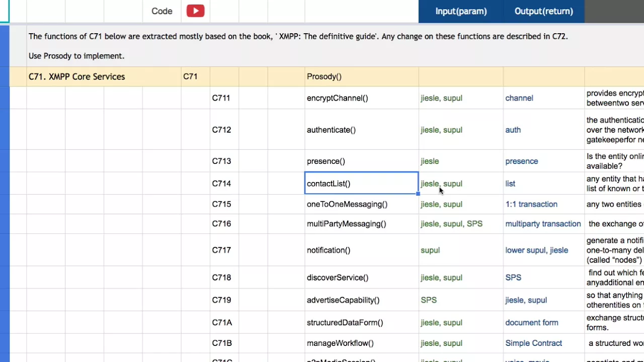Select the C711 code cell
This screenshot has height=362, width=644.
[224, 98]
